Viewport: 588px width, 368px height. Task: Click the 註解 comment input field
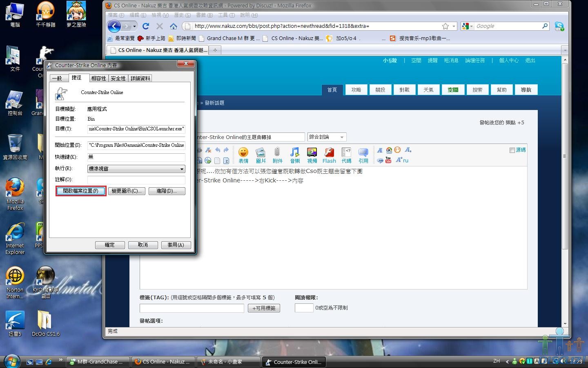(x=136, y=180)
